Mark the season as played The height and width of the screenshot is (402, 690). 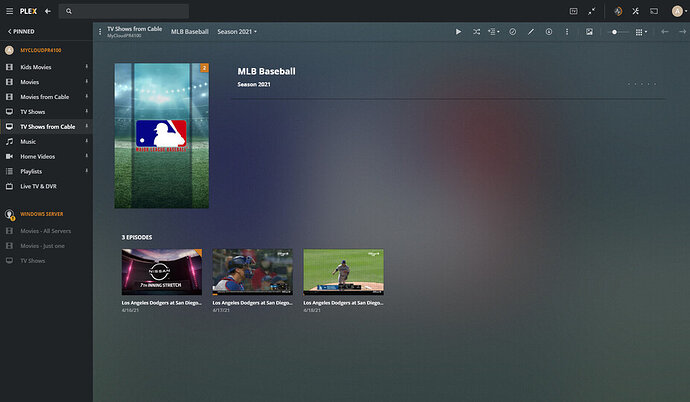coord(513,32)
